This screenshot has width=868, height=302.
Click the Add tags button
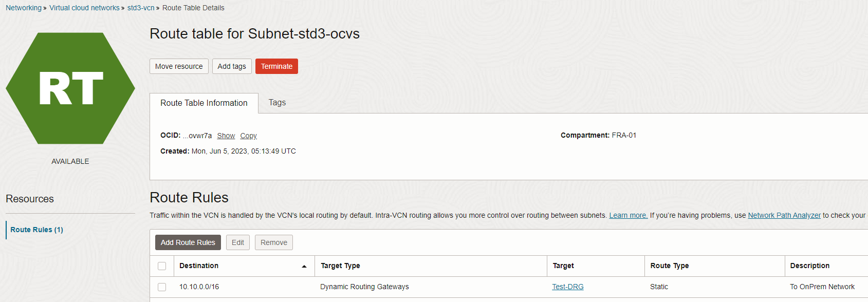[x=232, y=66]
